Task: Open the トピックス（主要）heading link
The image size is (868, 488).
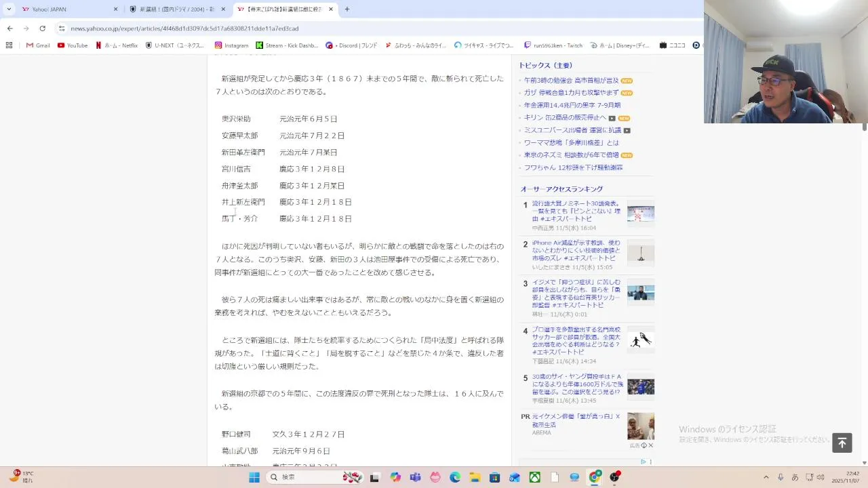Action: click(545, 65)
